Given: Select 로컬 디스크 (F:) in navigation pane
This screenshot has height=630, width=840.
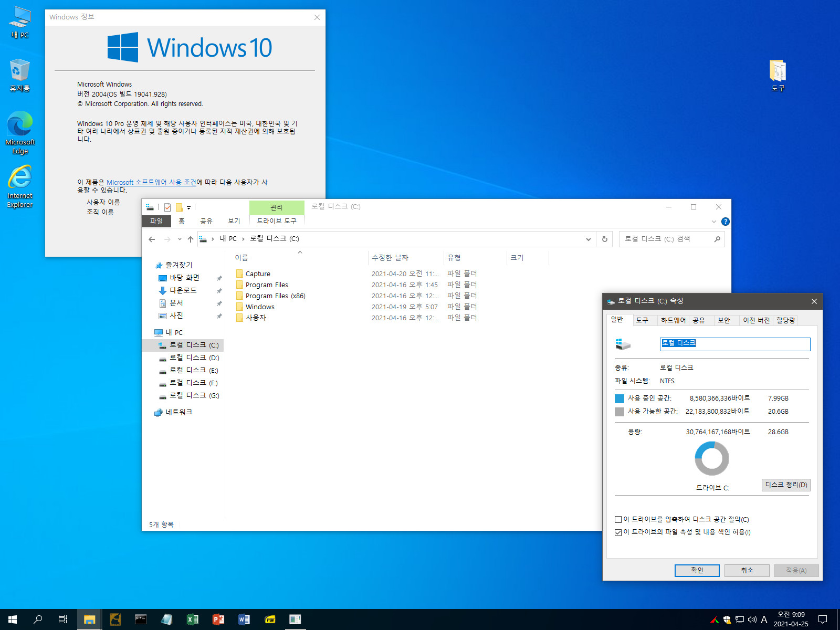Looking at the screenshot, I should pos(188,383).
